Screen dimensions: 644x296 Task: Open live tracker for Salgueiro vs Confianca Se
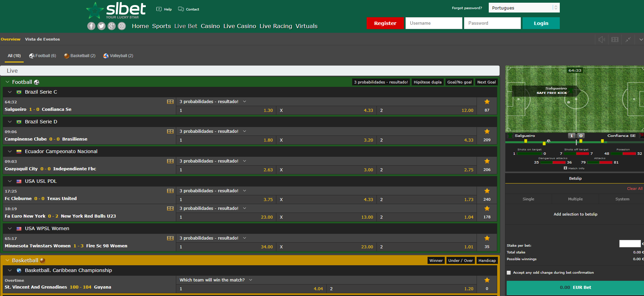(170, 102)
